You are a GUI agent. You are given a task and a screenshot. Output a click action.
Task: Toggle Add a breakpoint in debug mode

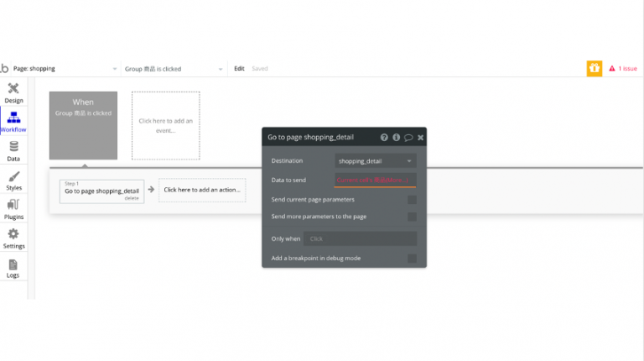[412, 259]
